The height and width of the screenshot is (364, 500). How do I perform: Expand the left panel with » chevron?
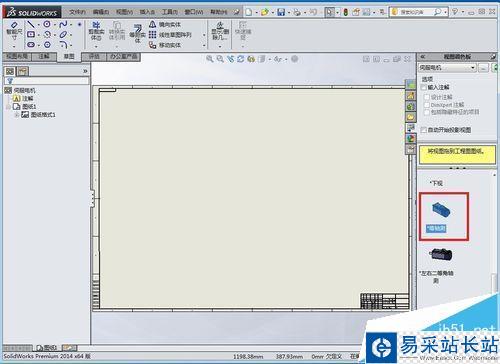[x=85, y=71]
